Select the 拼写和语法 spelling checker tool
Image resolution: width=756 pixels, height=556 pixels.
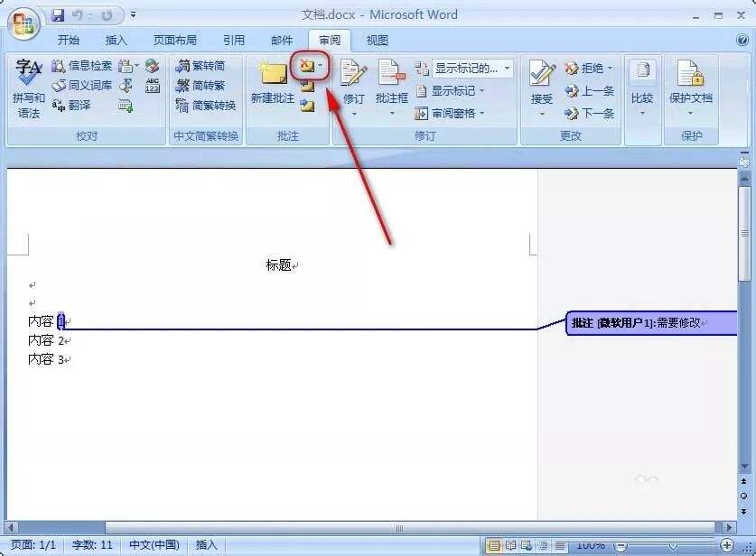[27, 86]
